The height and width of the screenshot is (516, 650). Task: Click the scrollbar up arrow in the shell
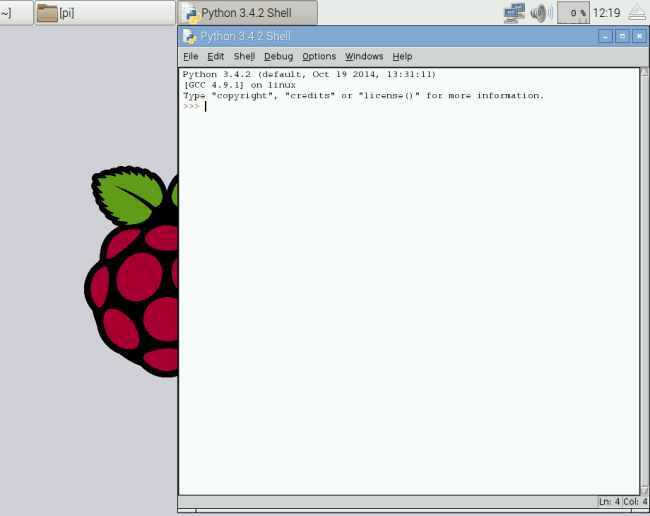click(645, 72)
